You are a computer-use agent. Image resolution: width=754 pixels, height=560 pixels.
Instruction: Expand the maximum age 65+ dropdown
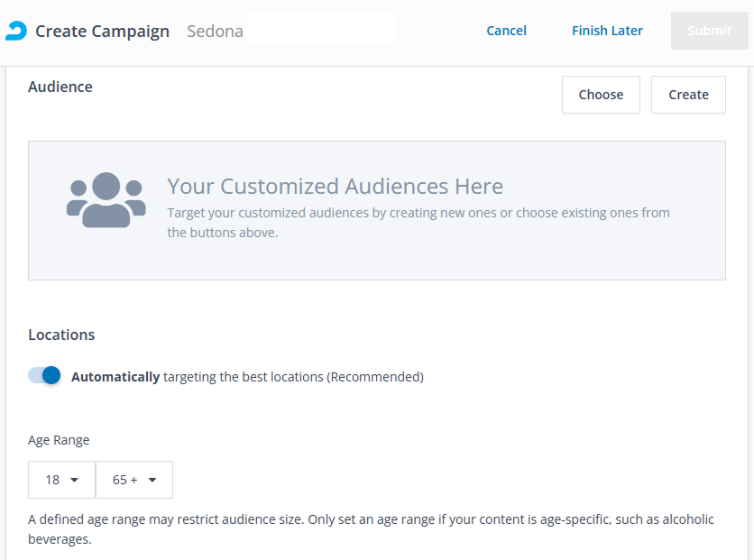tap(134, 480)
